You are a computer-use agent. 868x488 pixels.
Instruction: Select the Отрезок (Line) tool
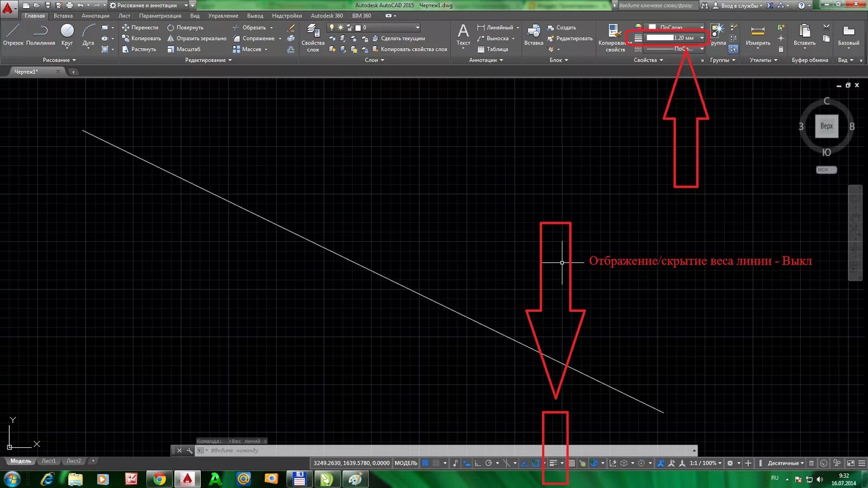point(13,34)
